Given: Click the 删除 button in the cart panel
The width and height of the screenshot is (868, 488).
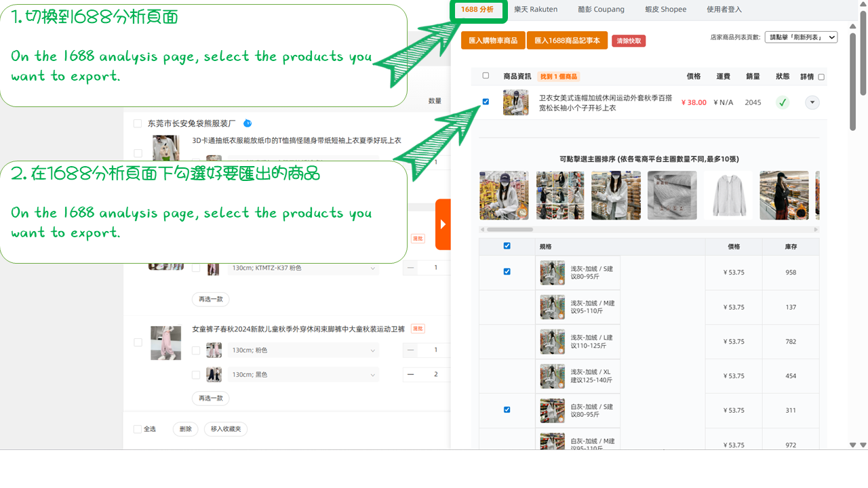Looking at the screenshot, I should (184, 429).
